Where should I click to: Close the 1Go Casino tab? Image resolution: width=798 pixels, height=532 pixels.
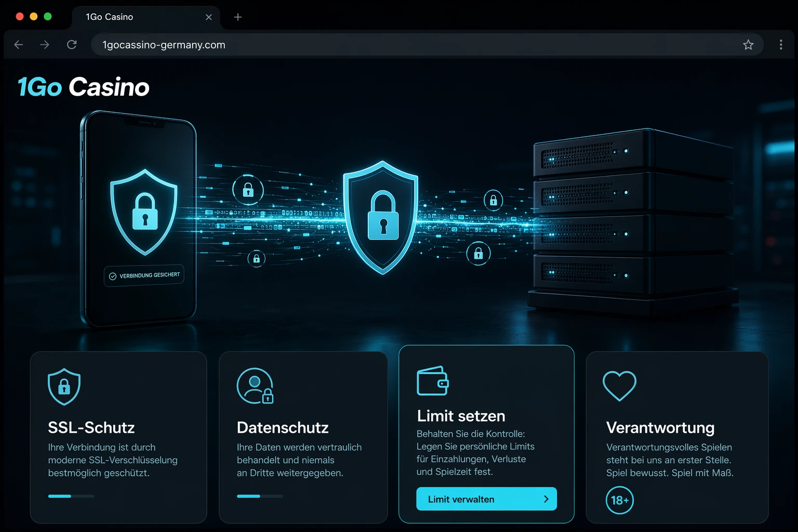pyautogui.click(x=209, y=17)
